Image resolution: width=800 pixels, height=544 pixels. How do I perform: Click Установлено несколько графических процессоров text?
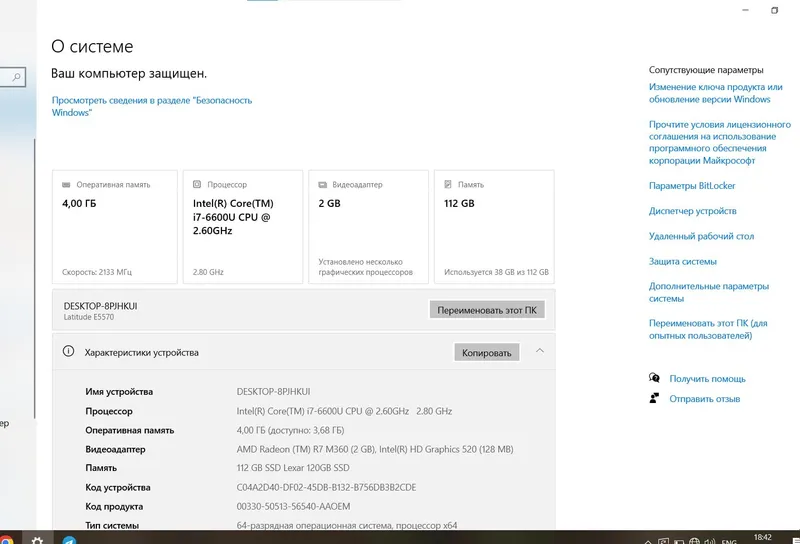coord(365,267)
